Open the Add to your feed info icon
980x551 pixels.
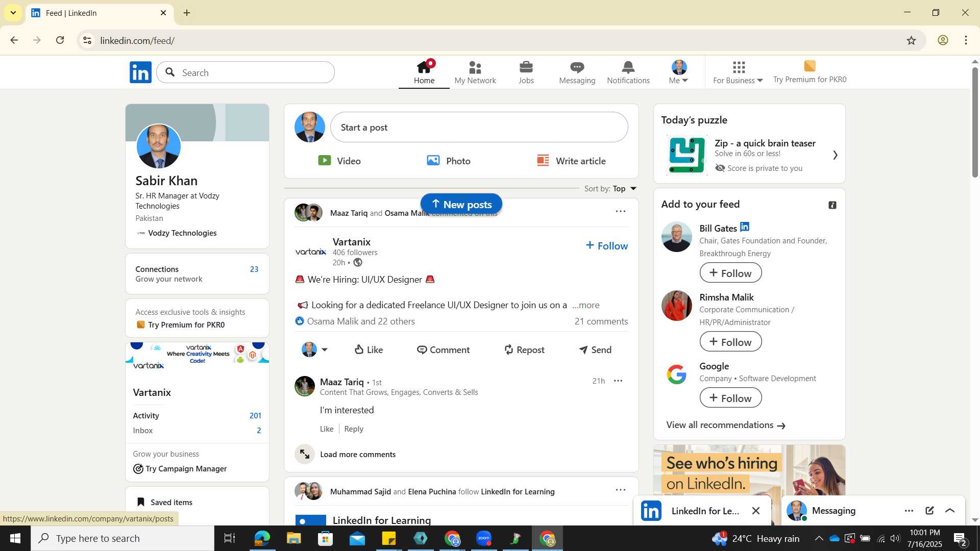[x=832, y=205]
